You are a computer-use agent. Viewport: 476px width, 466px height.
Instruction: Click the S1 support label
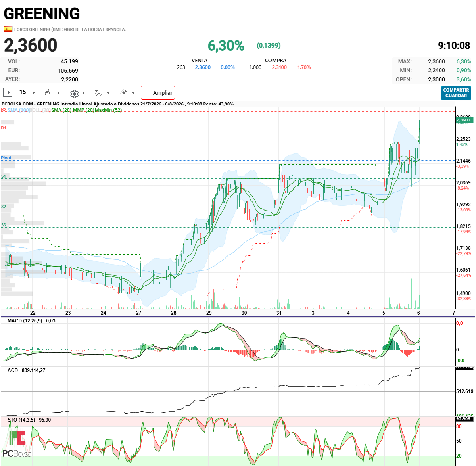(x=4, y=176)
